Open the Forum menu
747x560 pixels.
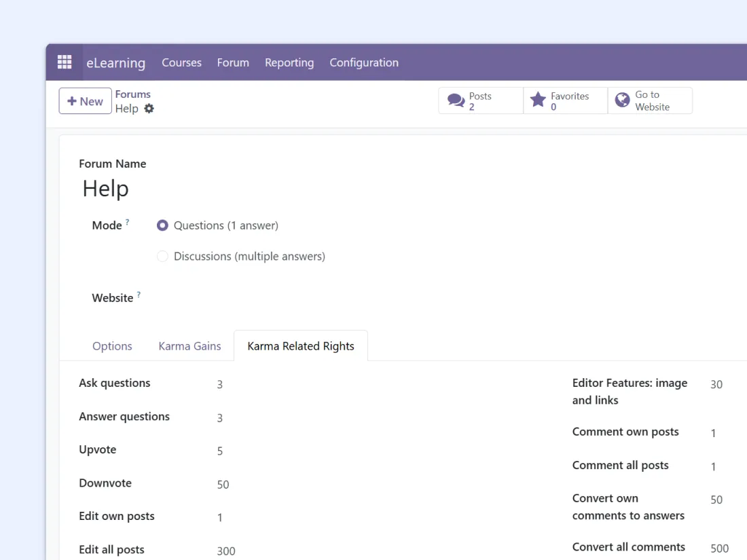click(233, 62)
